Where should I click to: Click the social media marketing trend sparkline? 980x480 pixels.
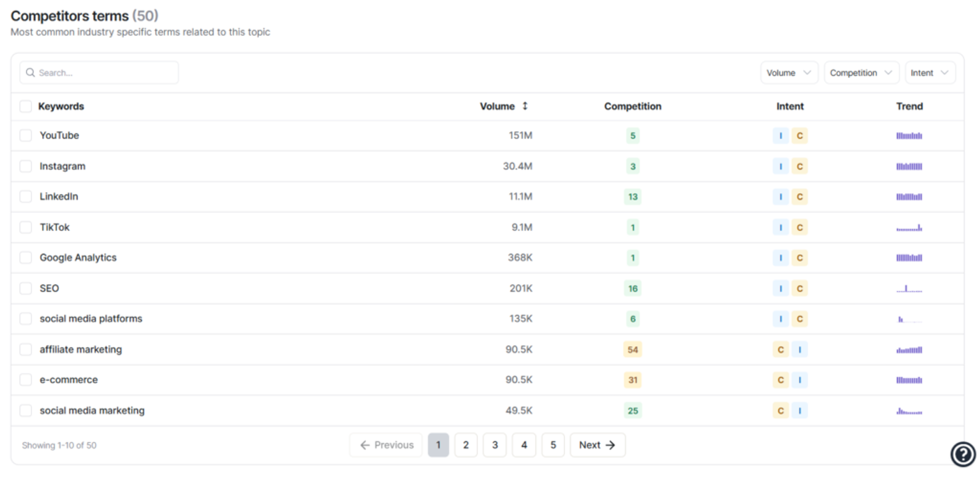click(x=909, y=411)
